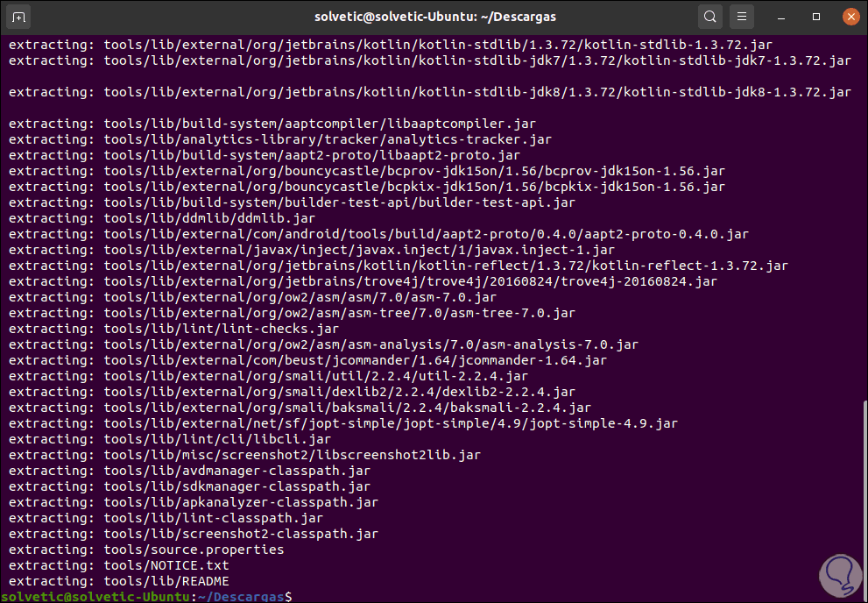This screenshot has width=868, height=603.
Task: Click the tools/source.properties output line
Action: [194, 550]
